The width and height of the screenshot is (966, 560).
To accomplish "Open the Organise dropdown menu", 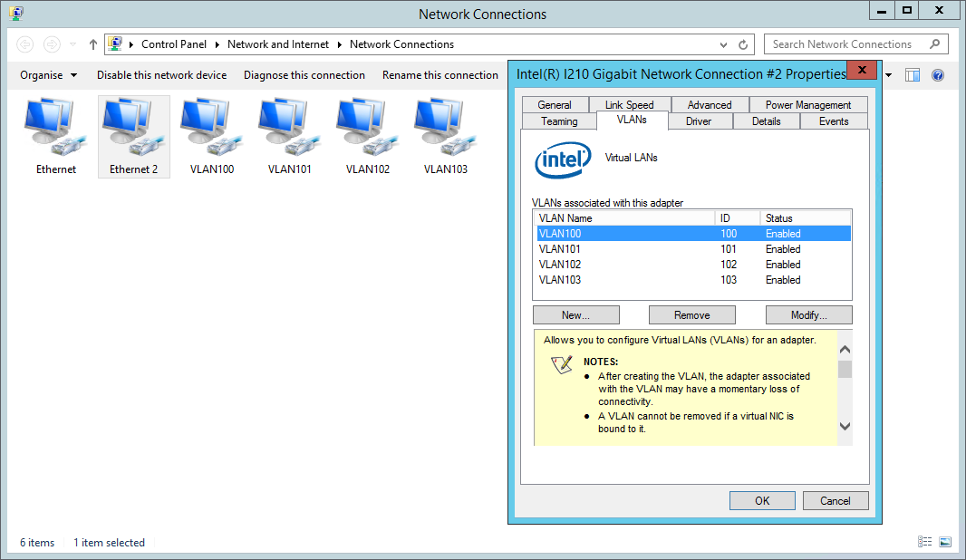I will (49, 75).
